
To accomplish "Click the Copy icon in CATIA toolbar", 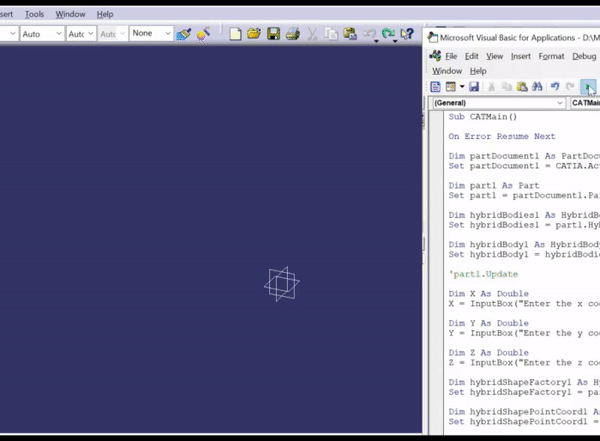I will coord(331,34).
